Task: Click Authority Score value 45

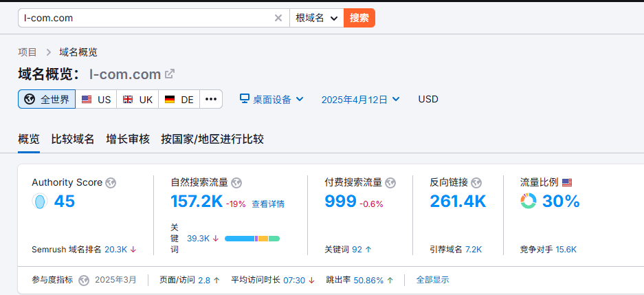Action: click(x=65, y=201)
